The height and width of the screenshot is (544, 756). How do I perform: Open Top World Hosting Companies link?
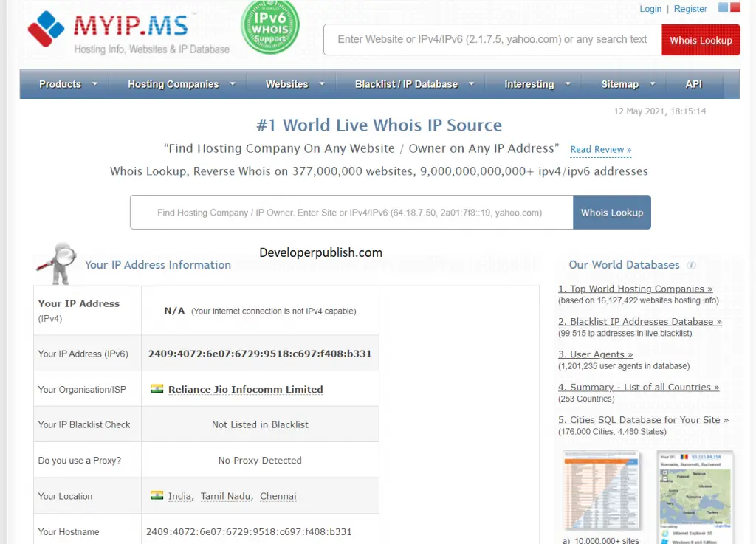tap(635, 289)
